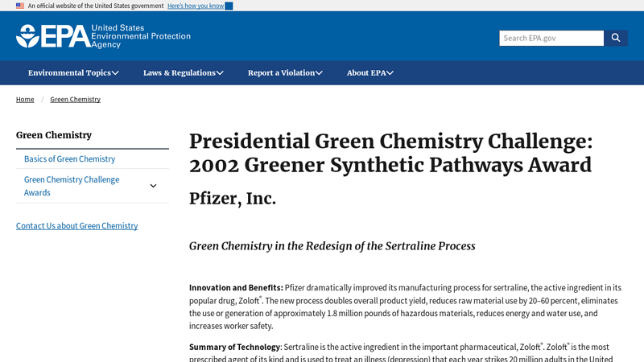Click the 'Summary of Technology' label
Image resolution: width=644 pixels, height=362 pixels.
[x=234, y=347]
